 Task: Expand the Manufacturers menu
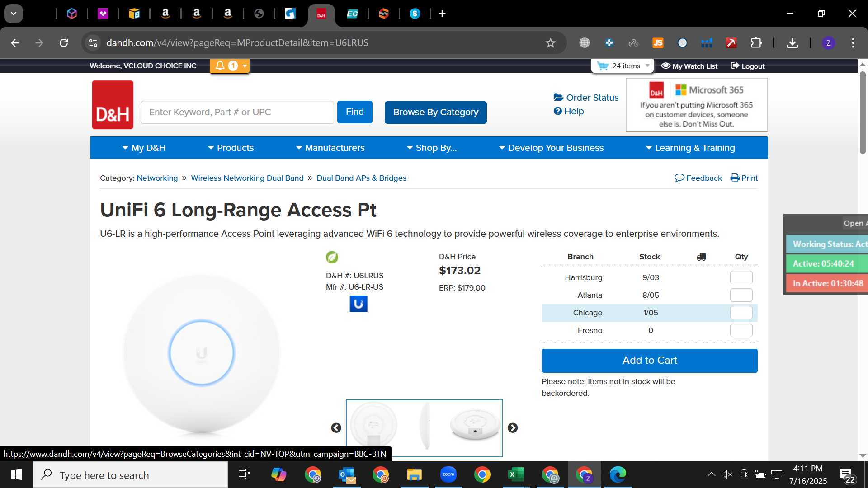pyautogui.click(x=330, y=148)
